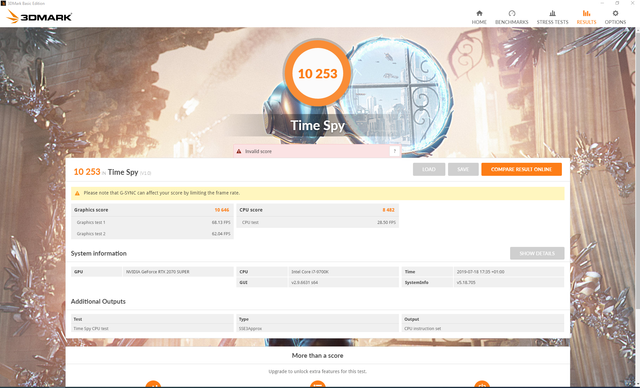
Task: Click the NVIDIA GeForce RTX 2070 SUPER cell
Action: 178,272
